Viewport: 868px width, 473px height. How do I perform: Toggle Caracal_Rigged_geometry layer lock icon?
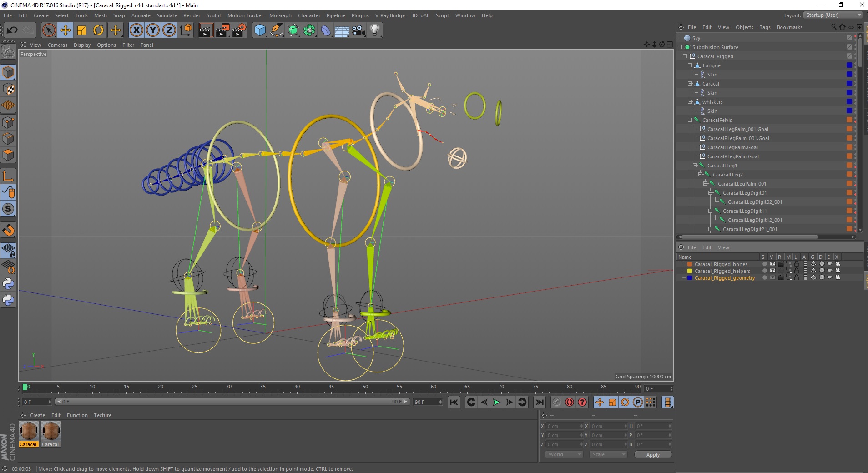797,277
